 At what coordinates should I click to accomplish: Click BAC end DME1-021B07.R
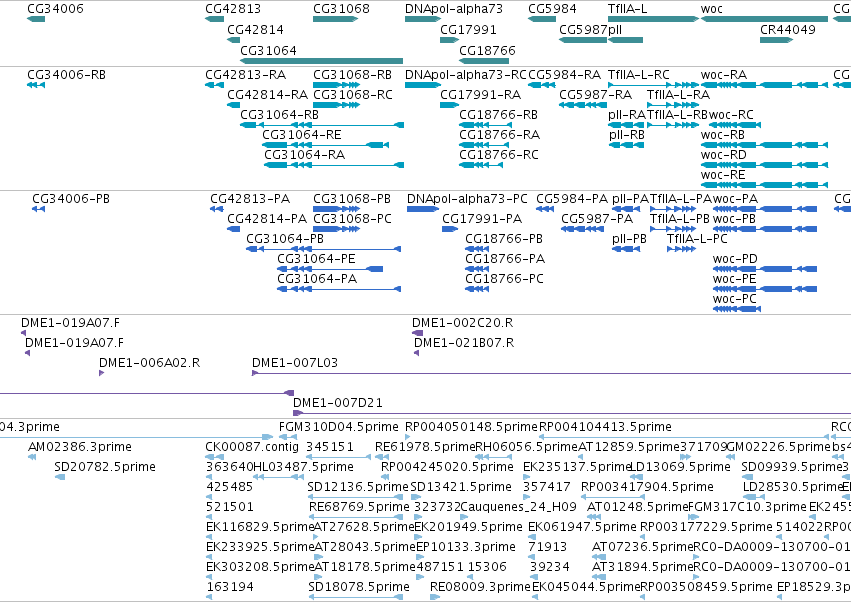click(416, 353)
